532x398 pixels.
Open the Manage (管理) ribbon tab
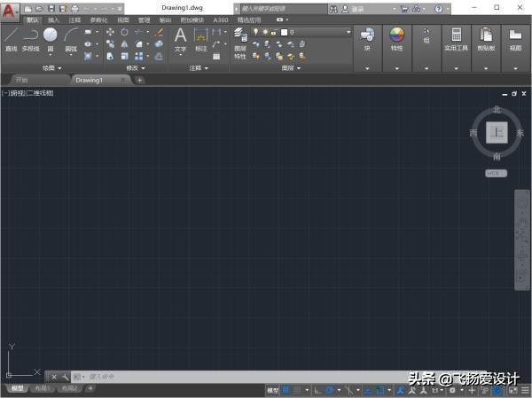point(144,20)
